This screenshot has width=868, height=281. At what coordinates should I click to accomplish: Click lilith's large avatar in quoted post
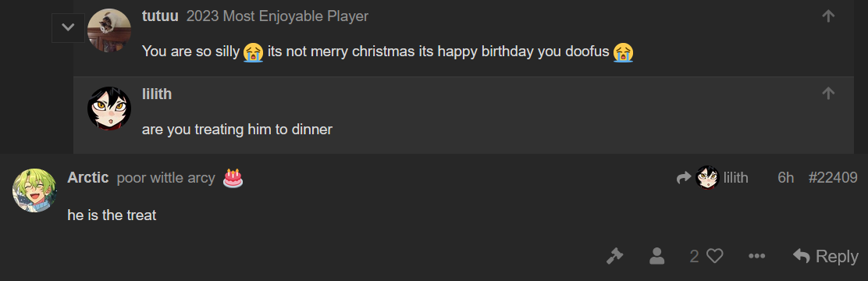click(109, 108)
